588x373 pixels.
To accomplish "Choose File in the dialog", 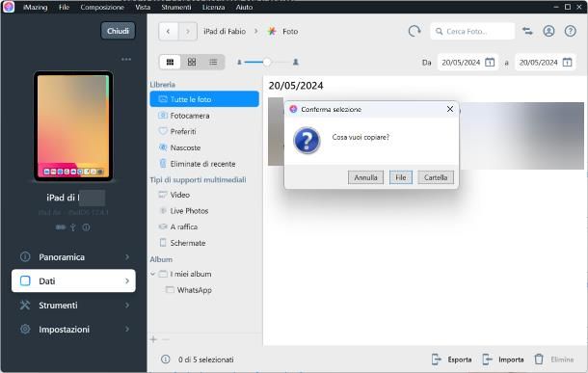I will click(x=400, y=177).
